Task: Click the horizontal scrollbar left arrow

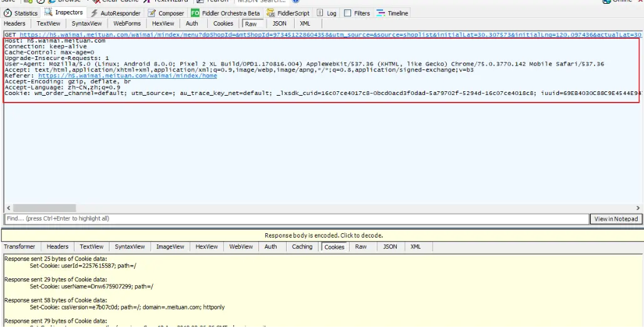Action: tap(9, 208)
